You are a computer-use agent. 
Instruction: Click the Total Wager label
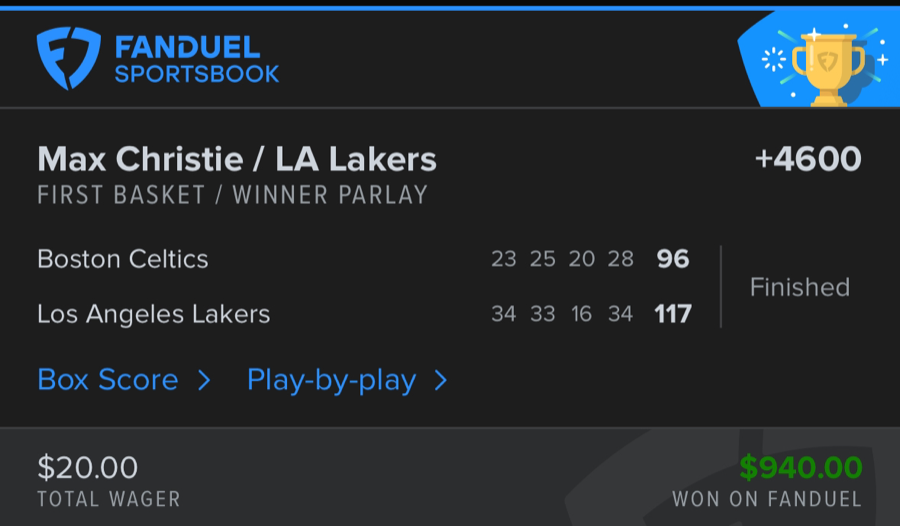point(109,498)
